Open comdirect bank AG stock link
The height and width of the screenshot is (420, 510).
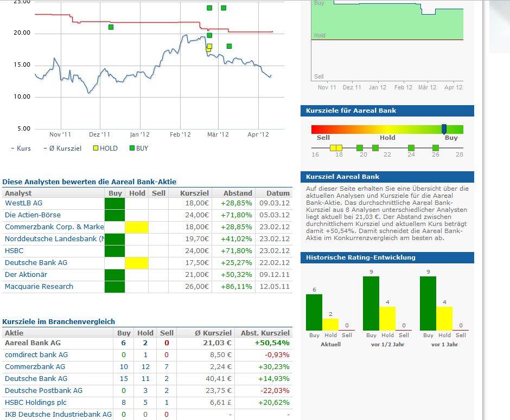coord(36,355)
